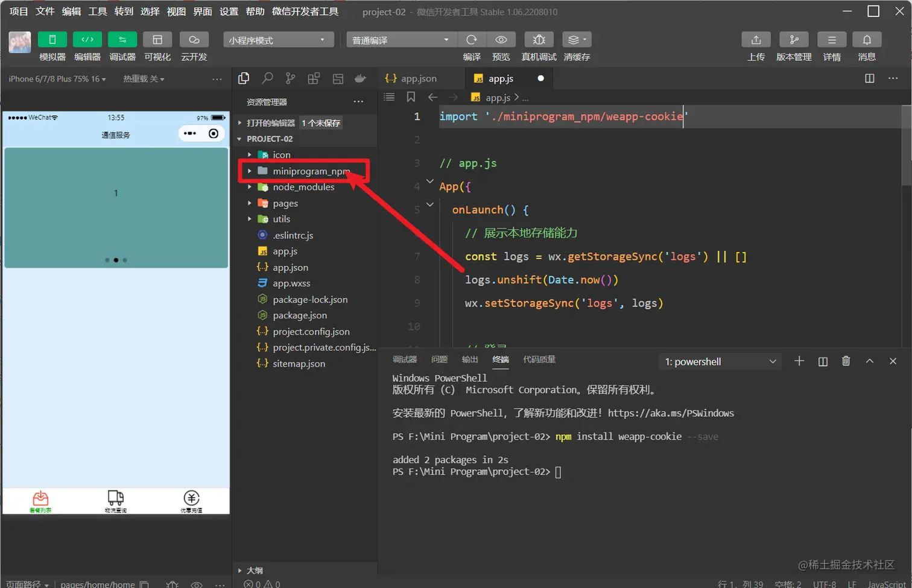Toggle the Simulator panel button
This screenshot has height=588, width=912.
click(52, 40)
